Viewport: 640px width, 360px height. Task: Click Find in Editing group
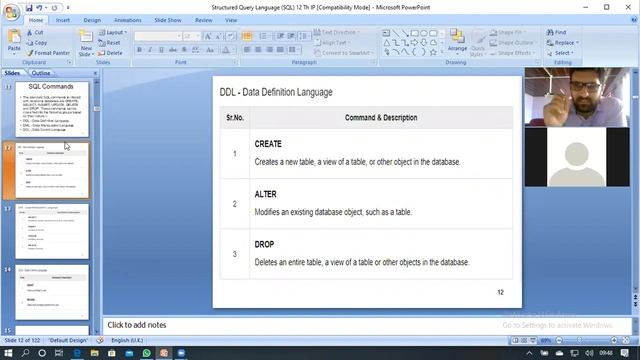coord(556,32)
